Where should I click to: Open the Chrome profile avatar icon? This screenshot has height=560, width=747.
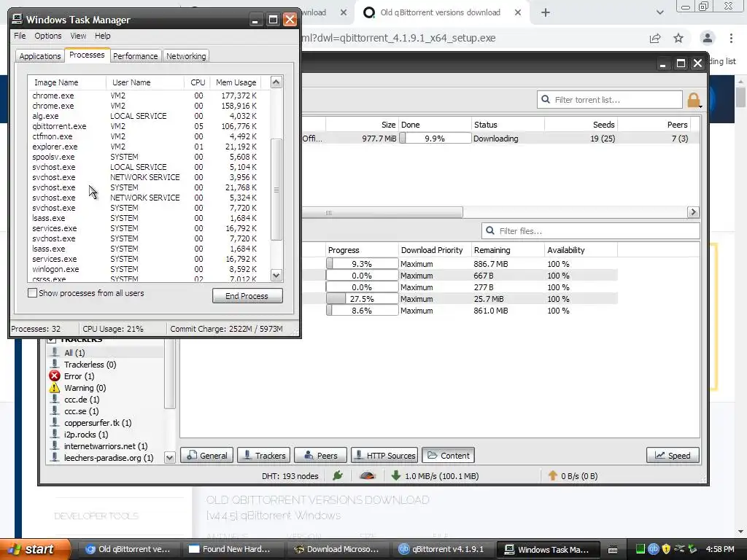coord(708,38)
